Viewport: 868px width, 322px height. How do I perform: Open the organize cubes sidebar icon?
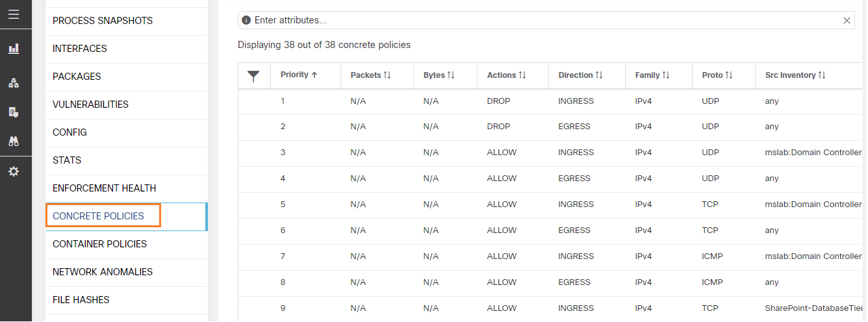14,83
